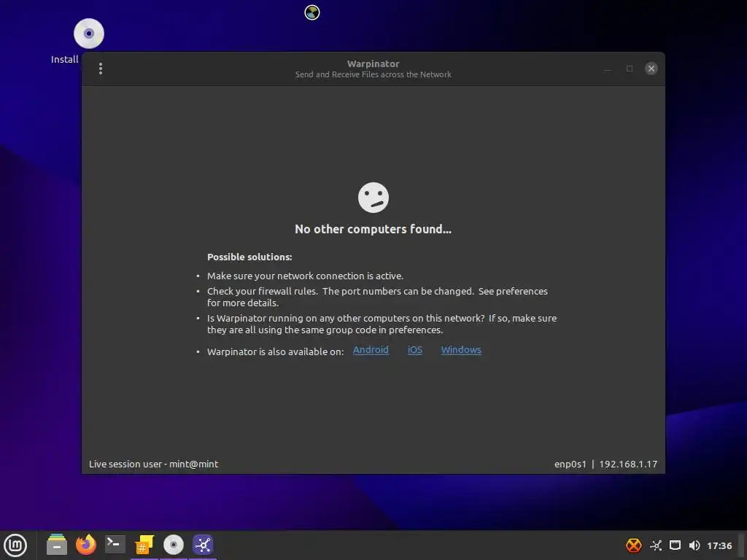Open the Android download link
747x560 pixels.
point(371,350)
